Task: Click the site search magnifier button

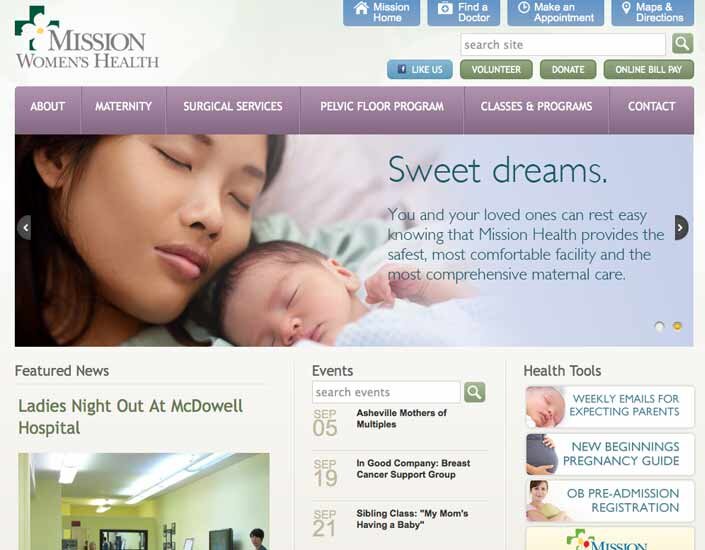Action: click(x=682, y=44)
